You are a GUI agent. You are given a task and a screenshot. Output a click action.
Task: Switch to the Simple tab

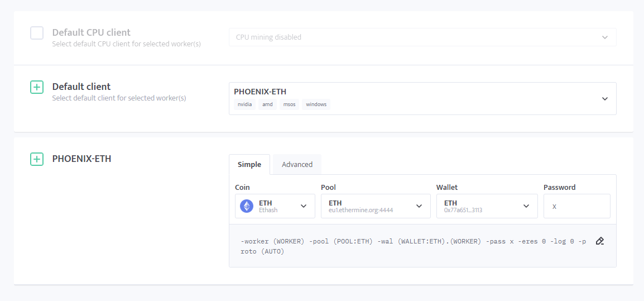pyautogui.click(x=249, y=165)
